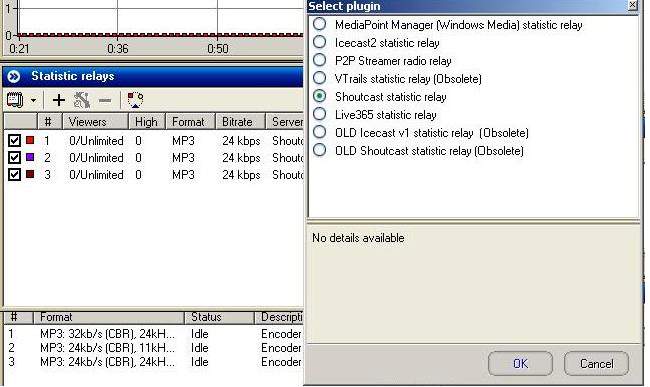Click the notepad icon in relays toolbar

click(15, 100)
